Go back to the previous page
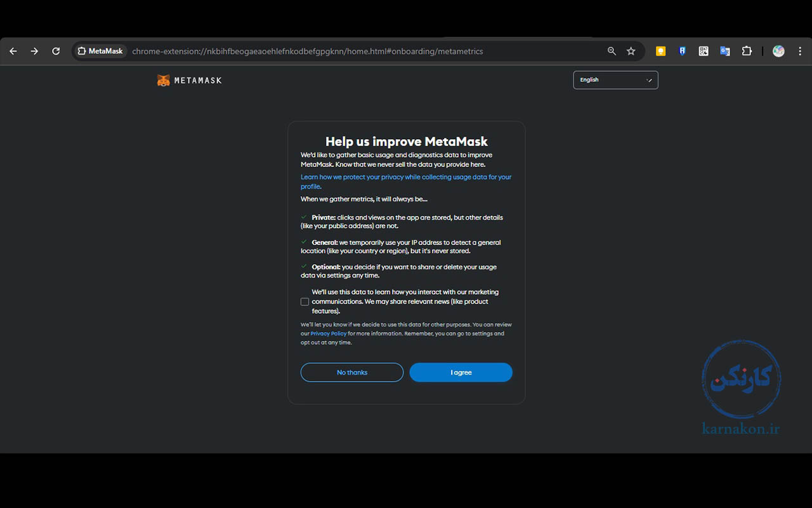The height and width of the screenshot is (508, 812). click(x=13, y=51)
